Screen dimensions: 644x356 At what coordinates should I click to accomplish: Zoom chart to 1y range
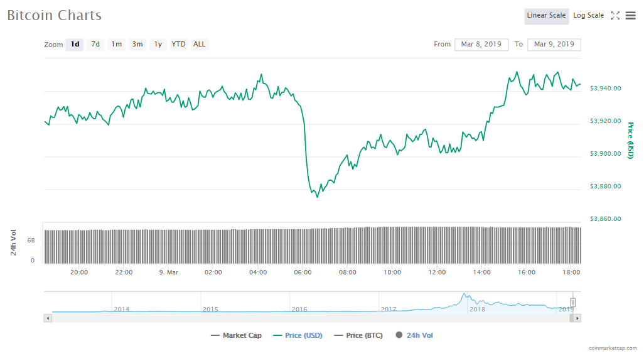158,45
